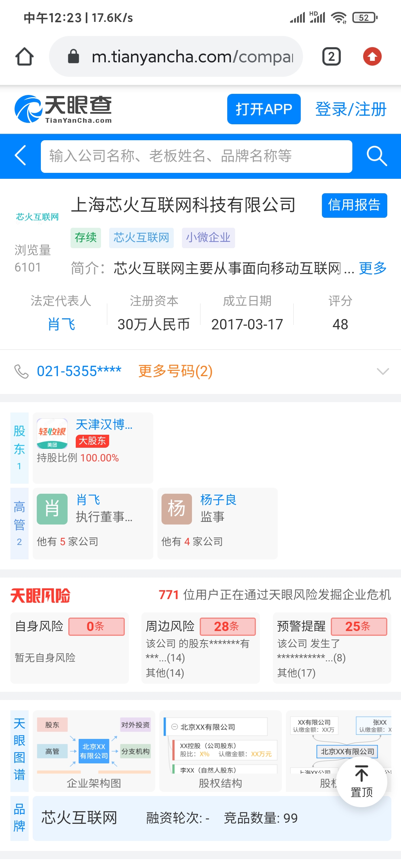Open 其他(14) under 周边风险
The width and height of the screenshot is (401, 868).
[x=165, y=673]
